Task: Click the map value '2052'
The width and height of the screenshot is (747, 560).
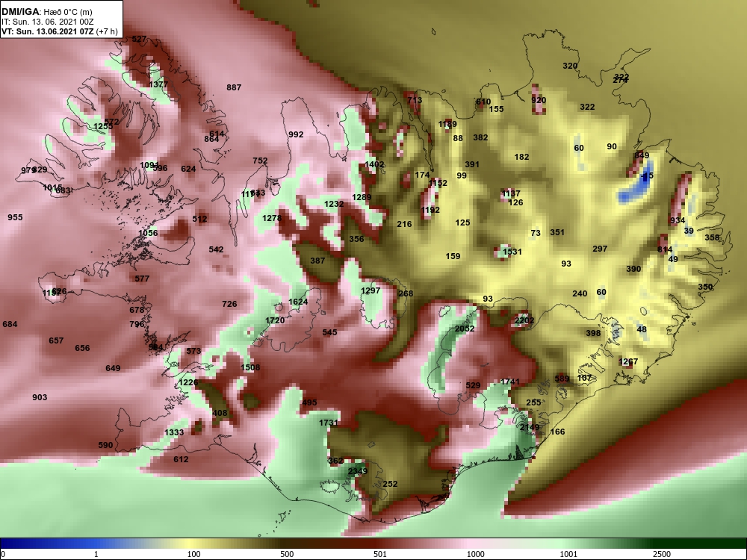Action: 465,329
